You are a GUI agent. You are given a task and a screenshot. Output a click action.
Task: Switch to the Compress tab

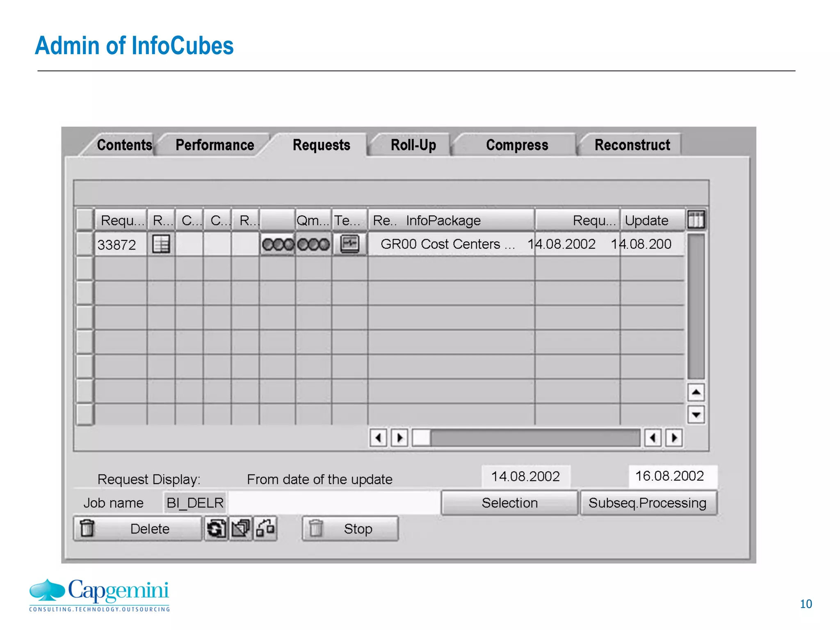pos(517,145)
